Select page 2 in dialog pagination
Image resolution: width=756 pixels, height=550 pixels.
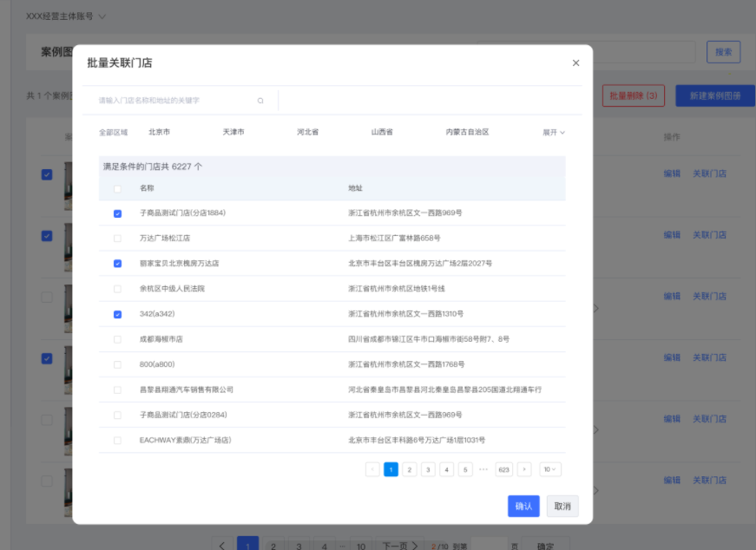[x=410, y=469]
